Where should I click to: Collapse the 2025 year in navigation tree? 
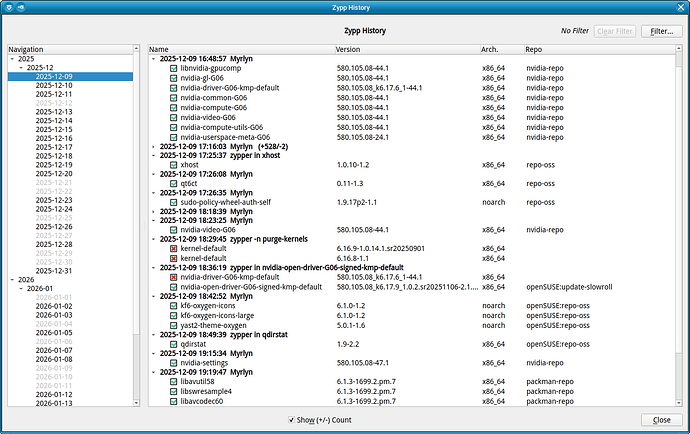[12, 59]
